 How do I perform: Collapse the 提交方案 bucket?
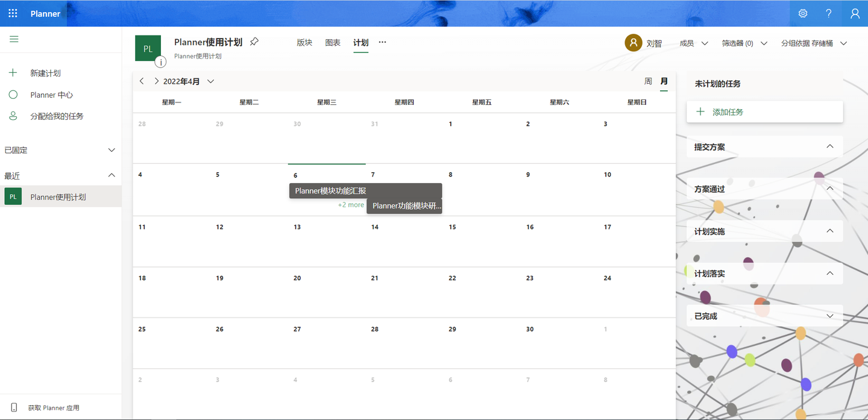click(x=830, y=146)
